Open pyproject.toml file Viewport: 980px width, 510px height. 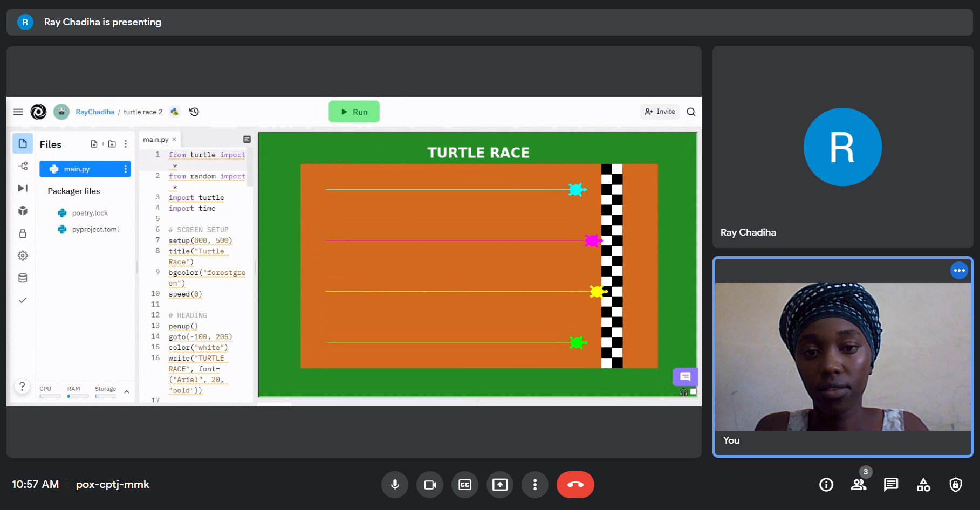[x=88, y=229]
